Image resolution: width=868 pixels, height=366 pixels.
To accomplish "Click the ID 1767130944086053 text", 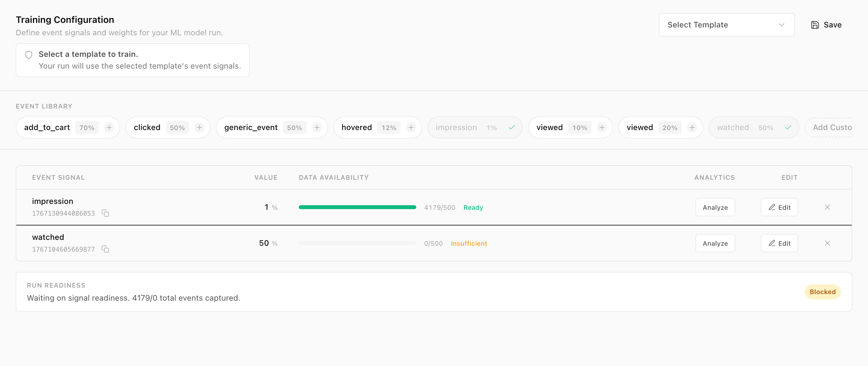I will [x=63, y=214].
